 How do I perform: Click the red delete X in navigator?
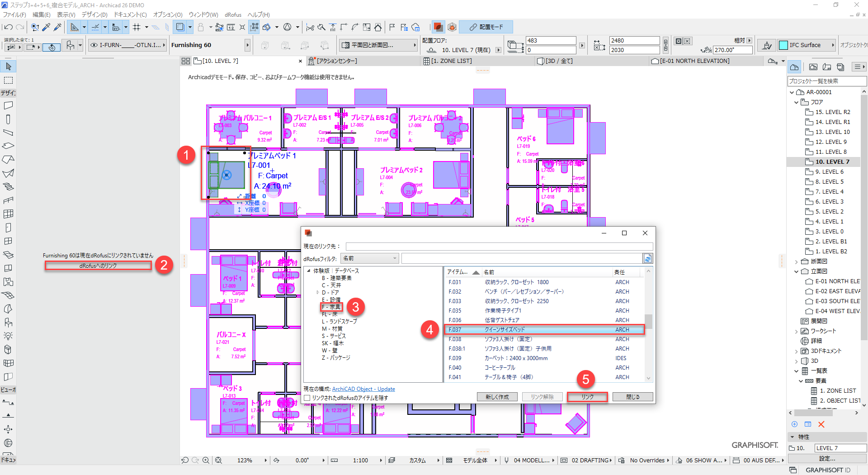pyautogui.click(x=821, y=424)
